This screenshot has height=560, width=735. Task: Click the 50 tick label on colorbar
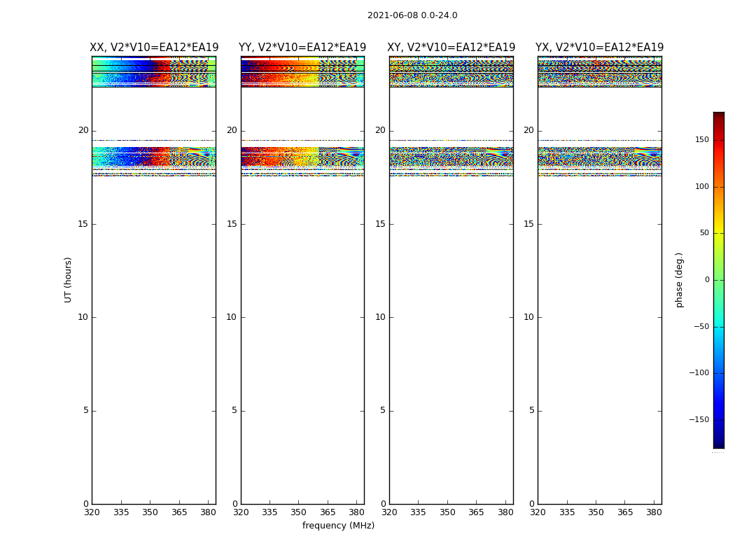coord(704,233)
